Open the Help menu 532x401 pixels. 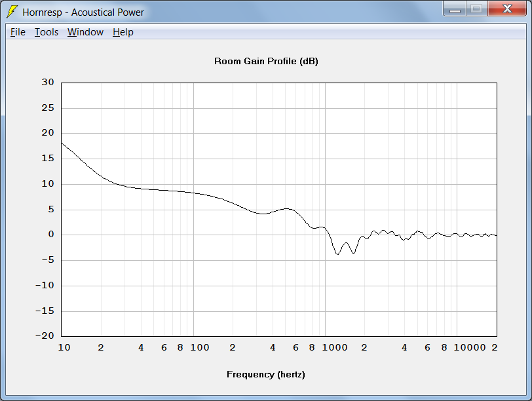[123, 32]
